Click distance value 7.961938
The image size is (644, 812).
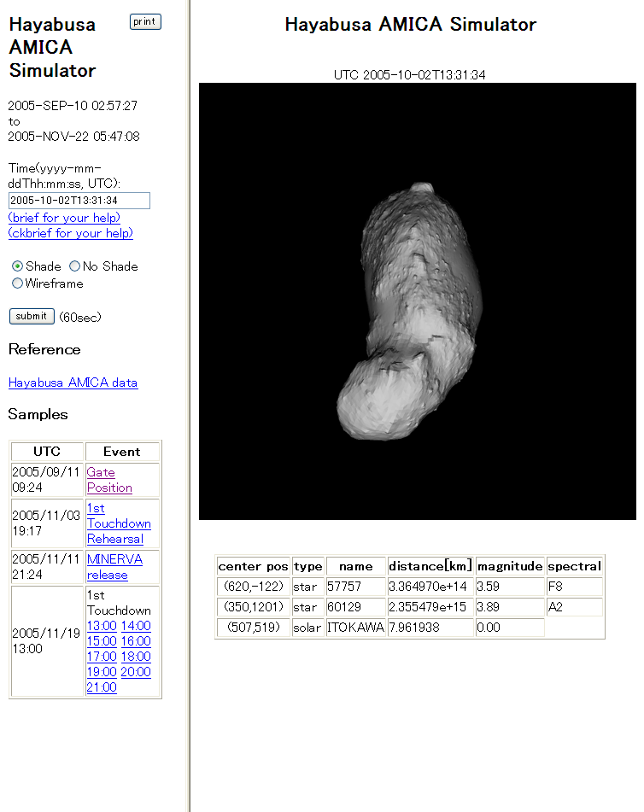430,628
